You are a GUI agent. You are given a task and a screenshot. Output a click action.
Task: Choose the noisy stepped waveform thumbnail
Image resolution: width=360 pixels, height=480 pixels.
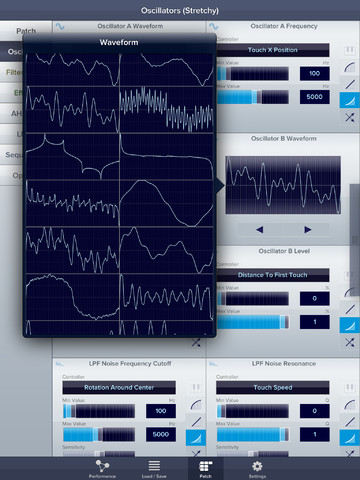(167, 110)
